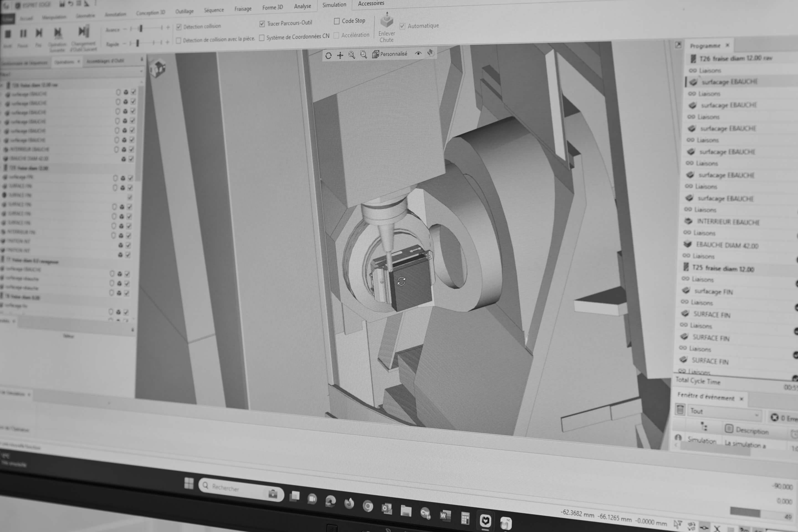Uncheck Tracer Parcours-Outil
Screen dimensions: 798x532
[262, 24]
